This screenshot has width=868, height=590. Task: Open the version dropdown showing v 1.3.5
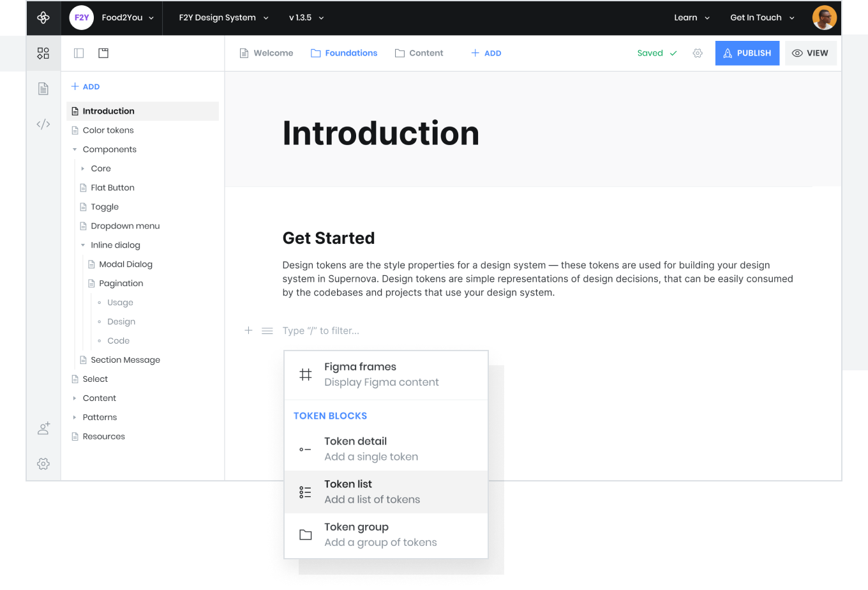[306, 17]
